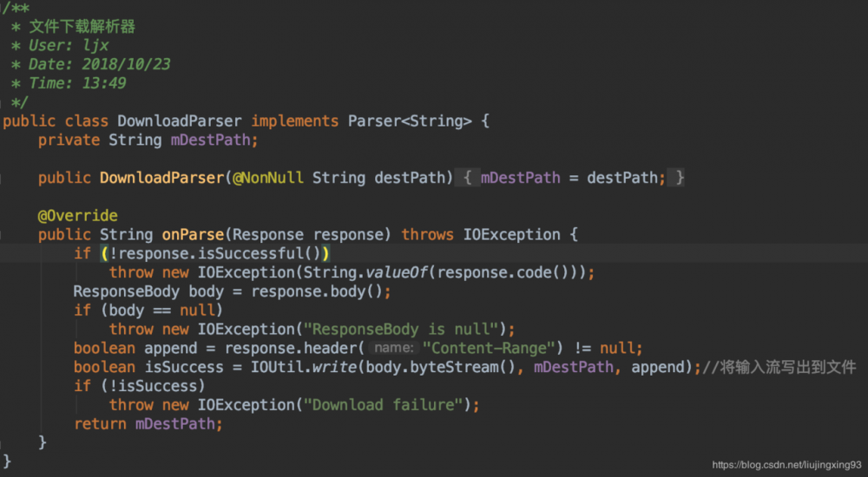Viewport: 868px width, 477px height.
Task: Click the "isSuccessful()" method call
Action: pos(259,253)
